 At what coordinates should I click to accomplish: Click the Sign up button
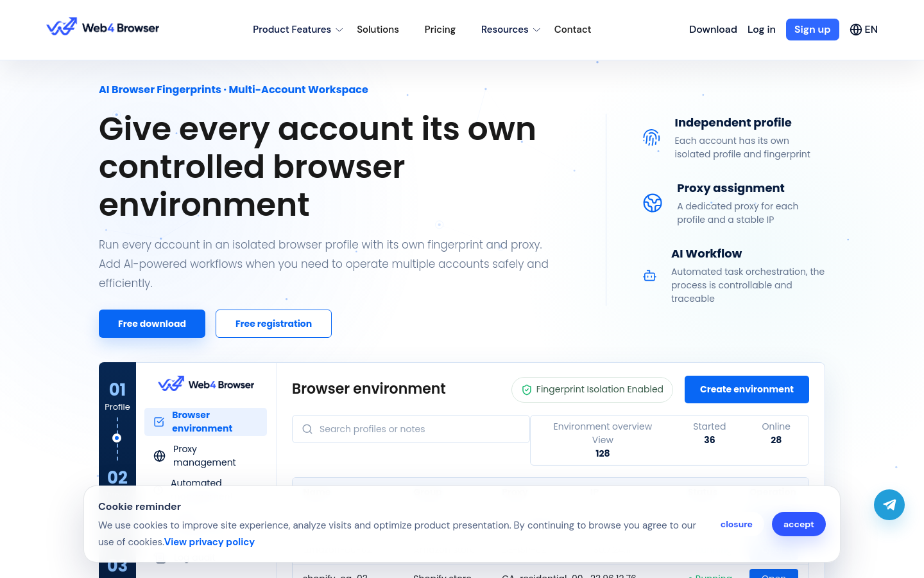coord(812,30)
